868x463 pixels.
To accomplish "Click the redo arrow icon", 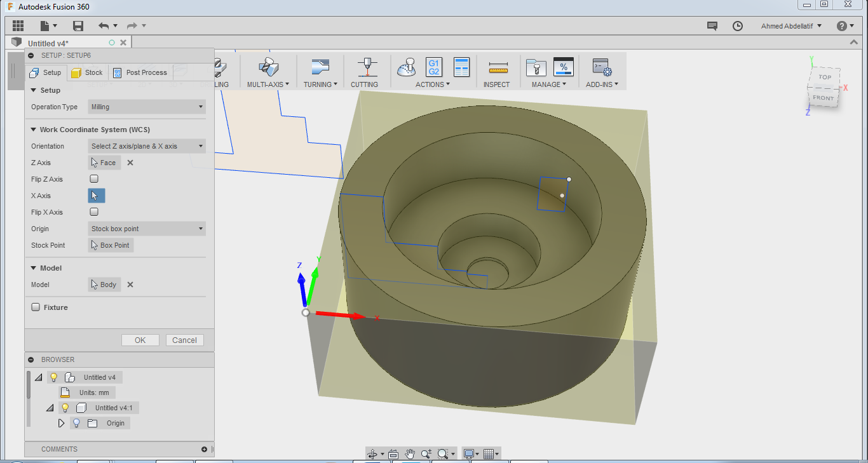I will pyautogui.click(x=132, y=26).
